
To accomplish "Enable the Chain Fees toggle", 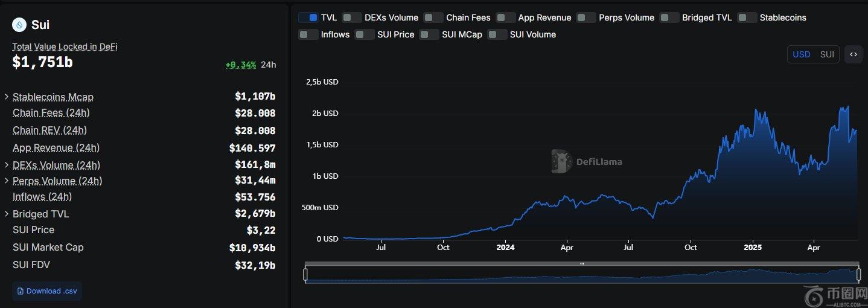I will (433, 18).
